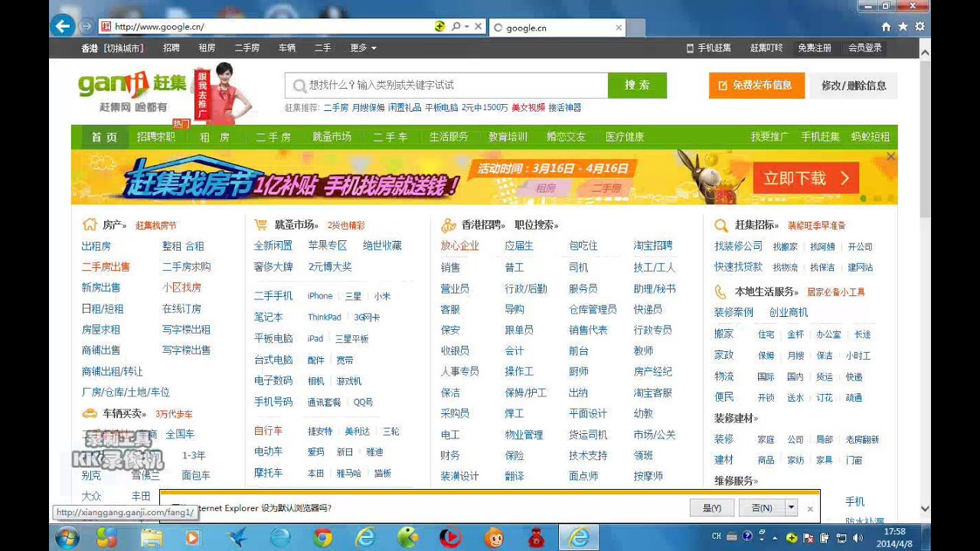This screenshot has width=980, height=551.
Task: Click 否(N) in default browser prompt
Action: [762, 507]
